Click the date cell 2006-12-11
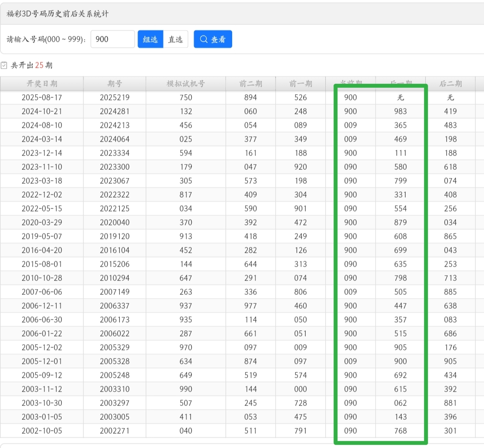This screenshot has height=448, width=484. point(42,306)
